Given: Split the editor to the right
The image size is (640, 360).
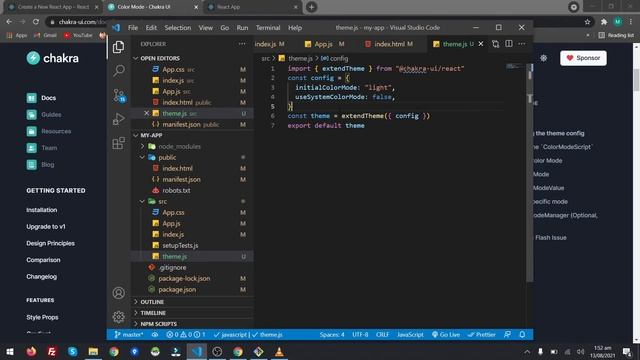Looking at the screenshot, I should (509, 44).
